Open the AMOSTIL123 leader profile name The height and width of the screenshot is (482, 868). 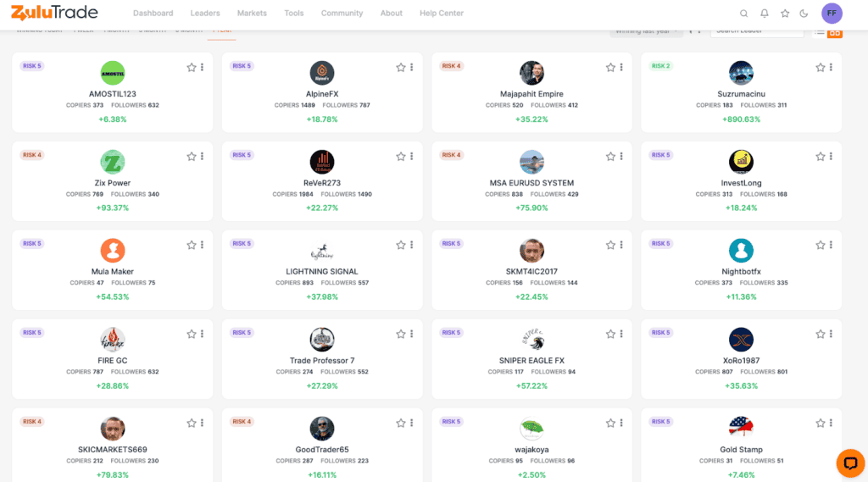[x=113, y=94]
